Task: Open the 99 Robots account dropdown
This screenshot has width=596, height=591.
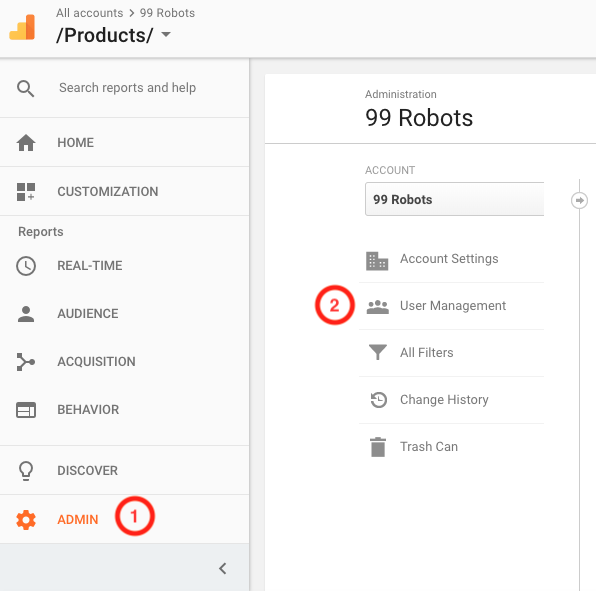Action: click(455, 199)
